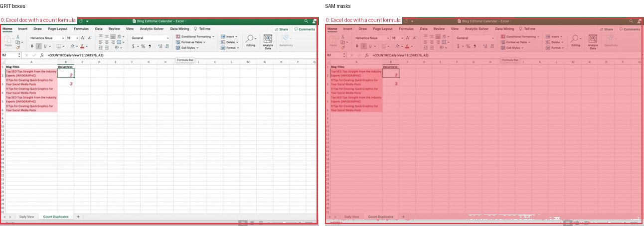Select cell showing 3 in GRIT boxes sheet
644x226 pixels.
pos(66,82)
